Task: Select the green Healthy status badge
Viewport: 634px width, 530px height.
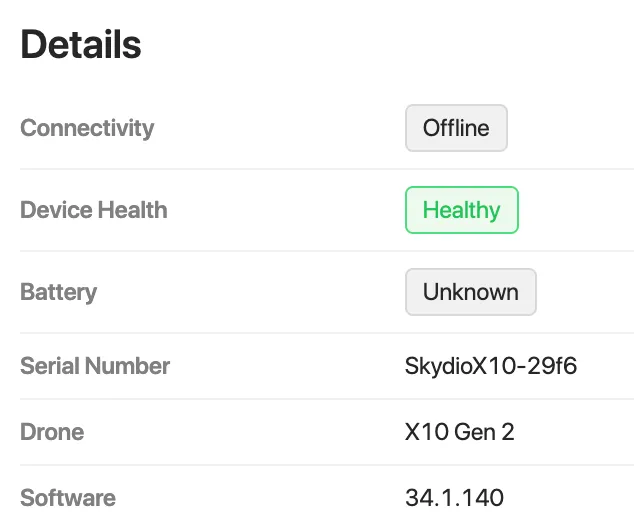Action: (462, 210)
